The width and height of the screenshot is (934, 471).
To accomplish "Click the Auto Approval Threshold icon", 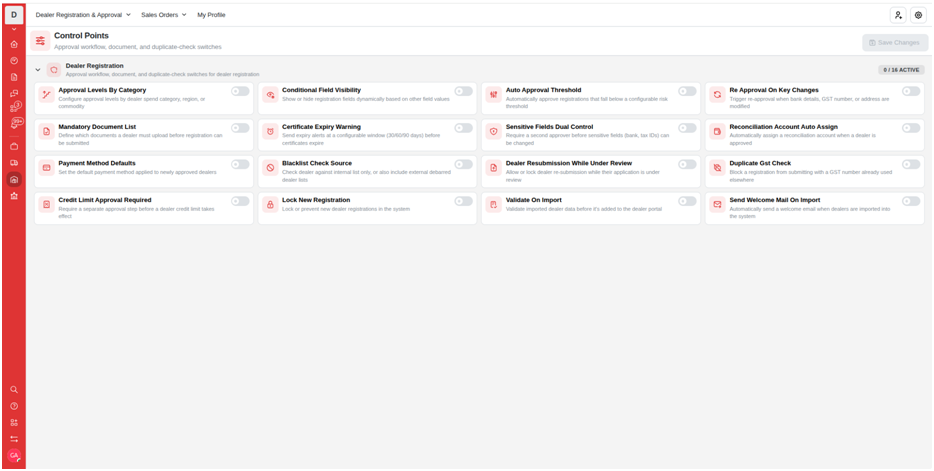I will point(494,95).
